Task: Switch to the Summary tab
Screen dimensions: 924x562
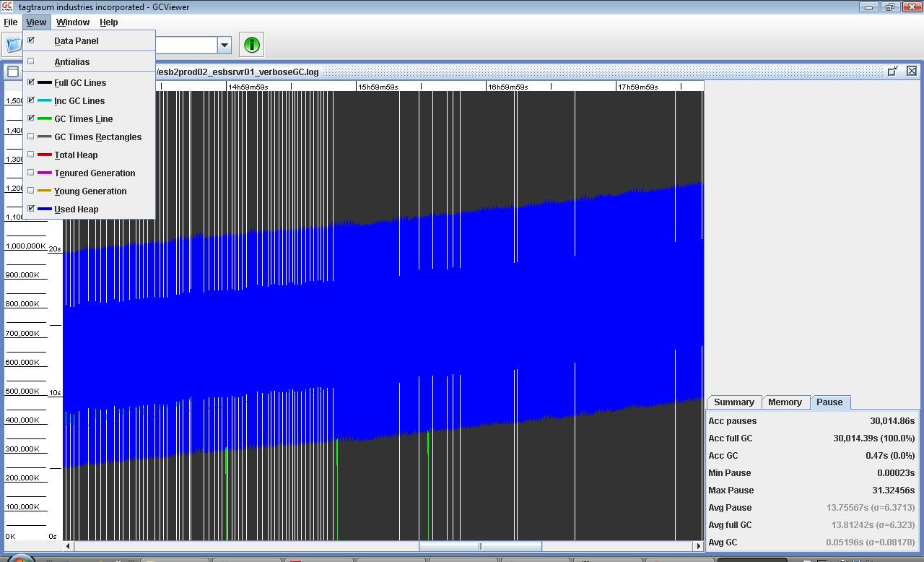Action: pos(733,402)
